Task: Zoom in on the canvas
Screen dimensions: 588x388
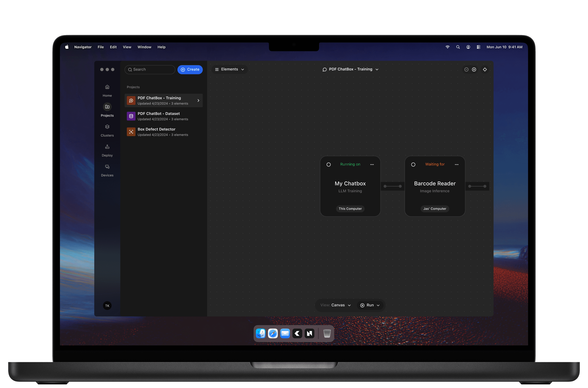Action: pyautogui.click(x=474, y=70)
